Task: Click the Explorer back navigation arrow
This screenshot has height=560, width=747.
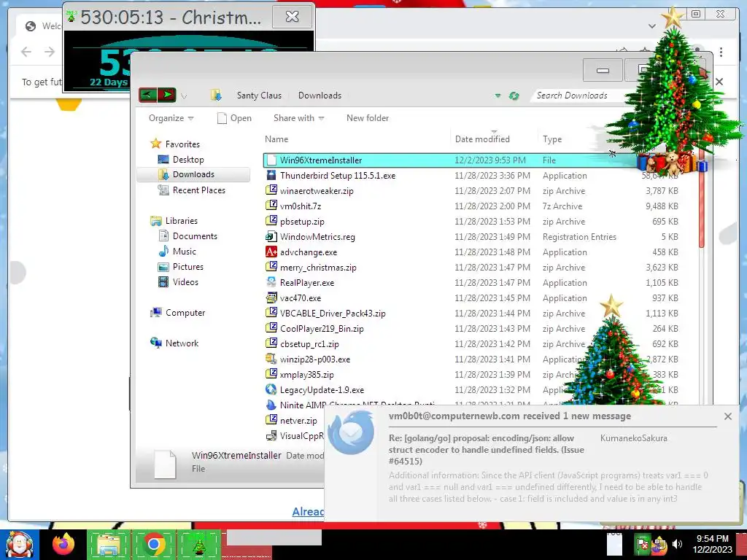Action: [x=147, y=95]
